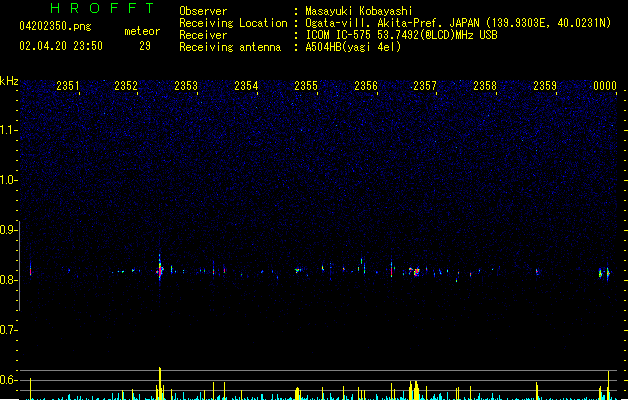Click the 2358 time marker
The height and width of the screenshot is (400, 629).
[x=485, y=86]
